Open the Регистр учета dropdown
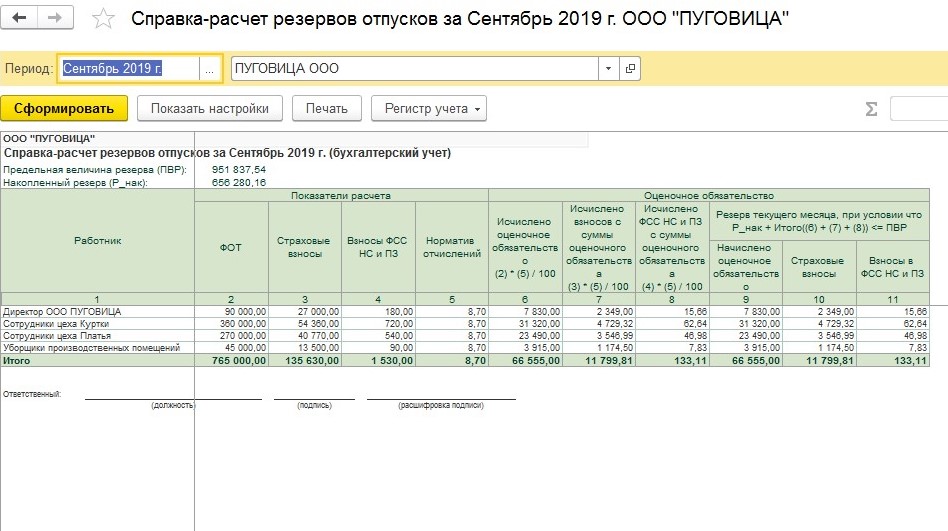 click(429, 109)
